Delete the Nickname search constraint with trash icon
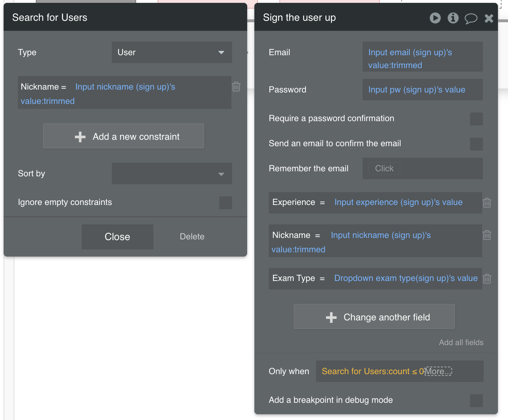This screenshot has width=508, height=420. (x=236, y=87)
